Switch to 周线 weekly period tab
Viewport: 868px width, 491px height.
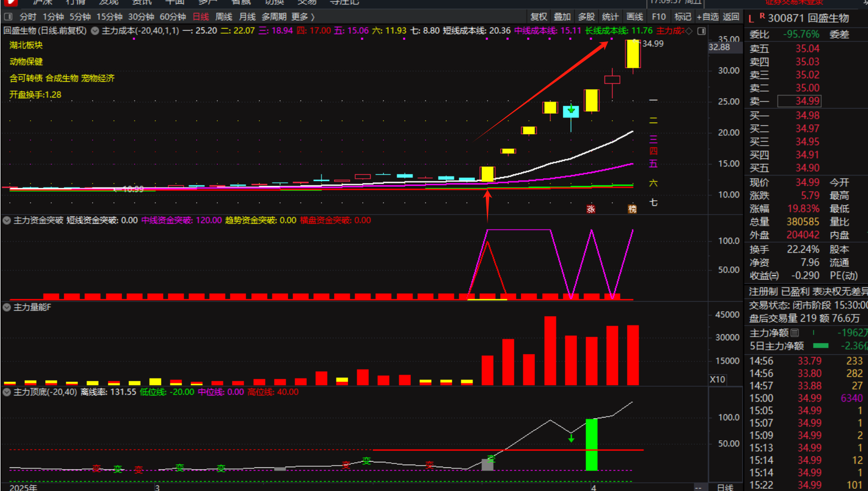223,17
